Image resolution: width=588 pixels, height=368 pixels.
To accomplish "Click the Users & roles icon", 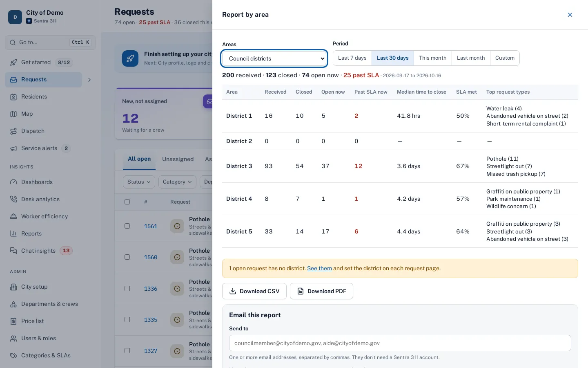I will tap(13, 338).
